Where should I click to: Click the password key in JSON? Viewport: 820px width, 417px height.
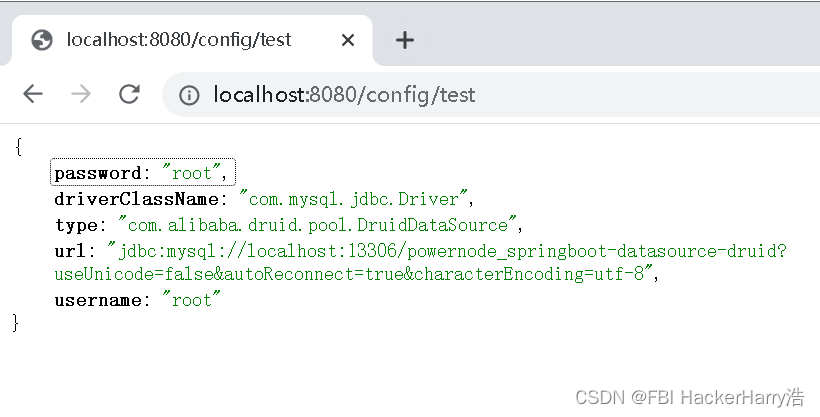click(97, 173)
